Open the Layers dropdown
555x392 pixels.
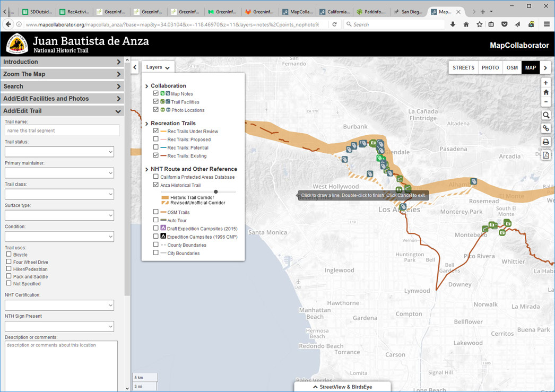click(158, 67)
